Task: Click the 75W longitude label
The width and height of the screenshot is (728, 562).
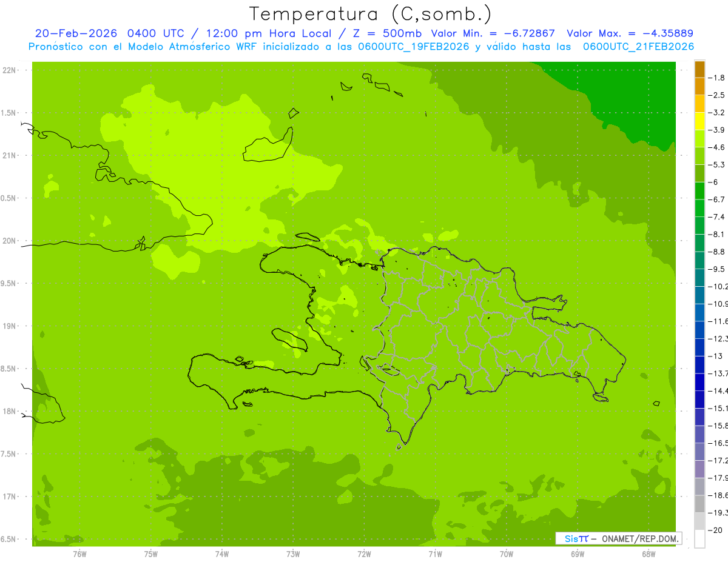Action: click(x=150, y=554)
